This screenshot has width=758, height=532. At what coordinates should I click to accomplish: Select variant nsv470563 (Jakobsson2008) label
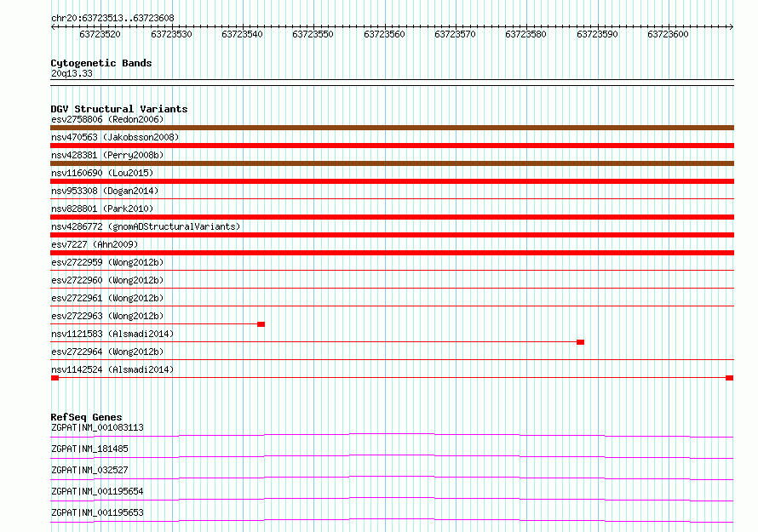coord(115,137)
